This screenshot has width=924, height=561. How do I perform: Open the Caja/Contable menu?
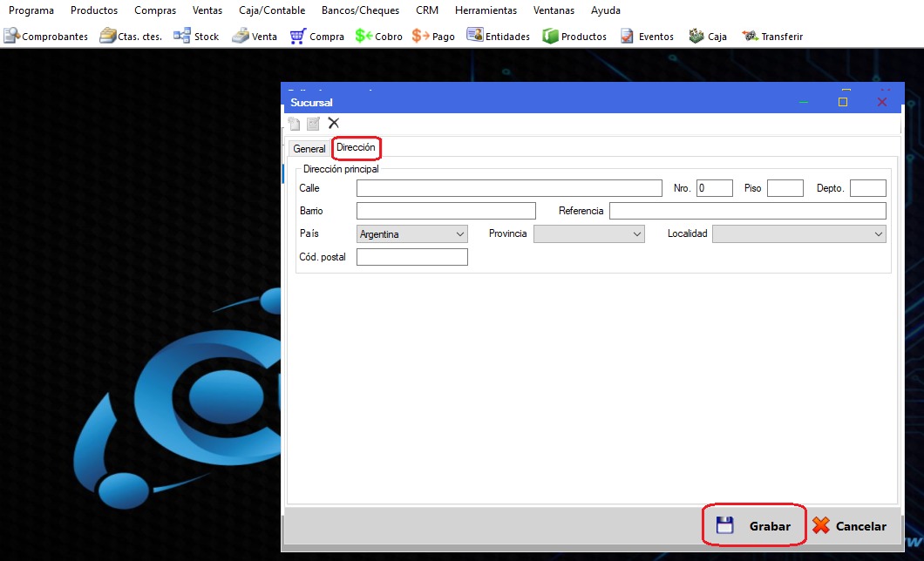pos(272,10)
